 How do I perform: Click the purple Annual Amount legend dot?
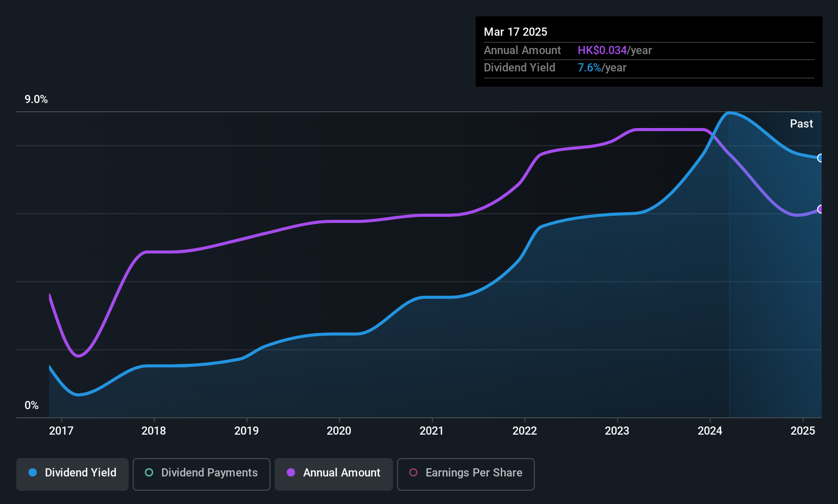click(x=291, y=473)
